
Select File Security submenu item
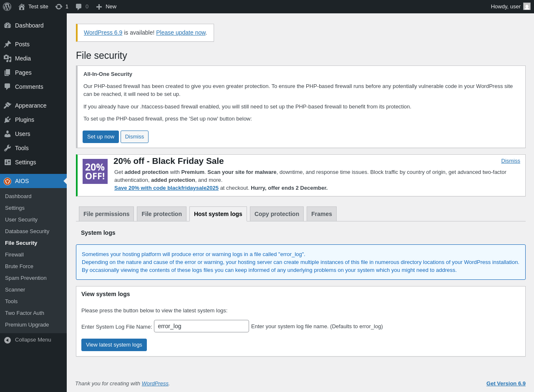pyautogui.click(x=21, y=243)
